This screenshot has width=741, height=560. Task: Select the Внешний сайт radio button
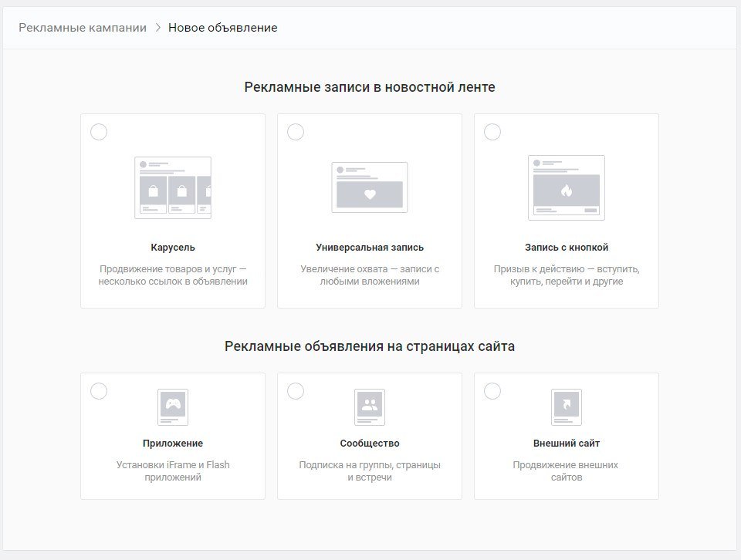click(x=492, y=391)
